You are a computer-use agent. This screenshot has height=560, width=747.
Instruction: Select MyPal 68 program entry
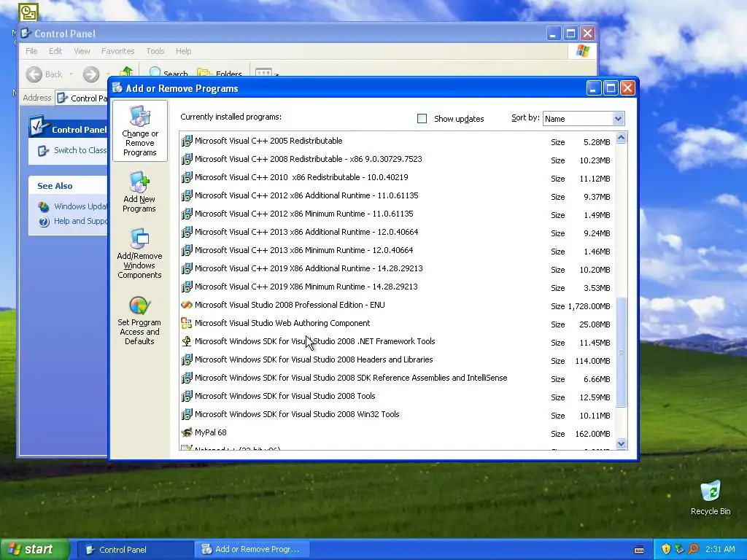click(x=397, y=433)
